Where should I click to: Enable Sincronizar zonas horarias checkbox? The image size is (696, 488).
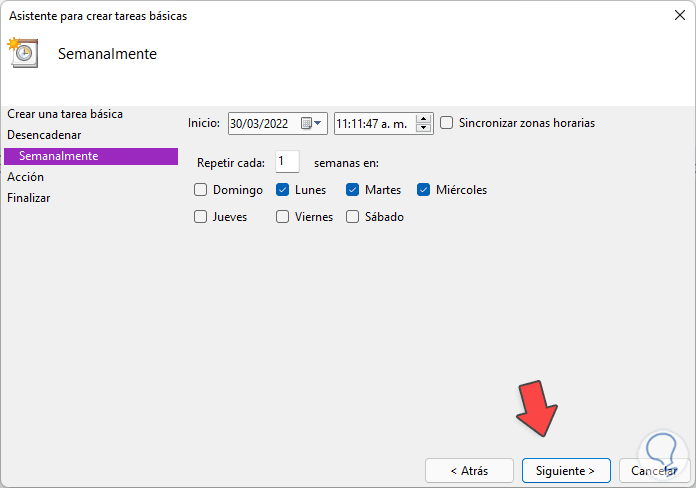(447, 123)
